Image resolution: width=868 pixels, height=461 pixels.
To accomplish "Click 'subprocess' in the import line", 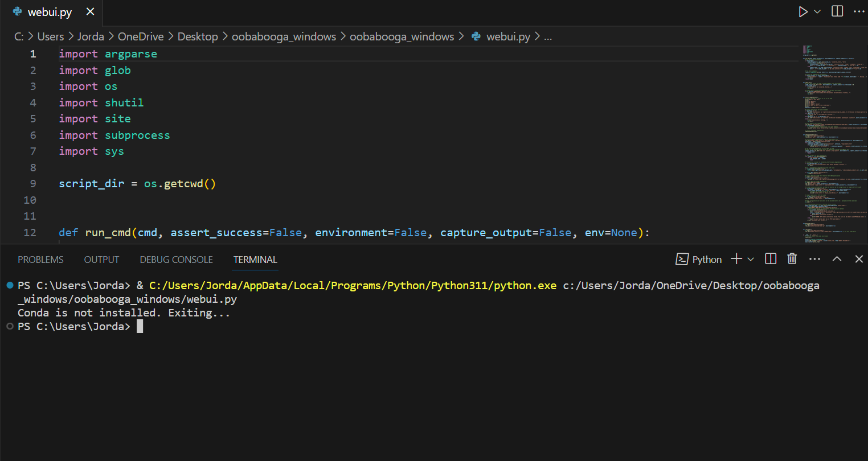I will click(137, 135).
